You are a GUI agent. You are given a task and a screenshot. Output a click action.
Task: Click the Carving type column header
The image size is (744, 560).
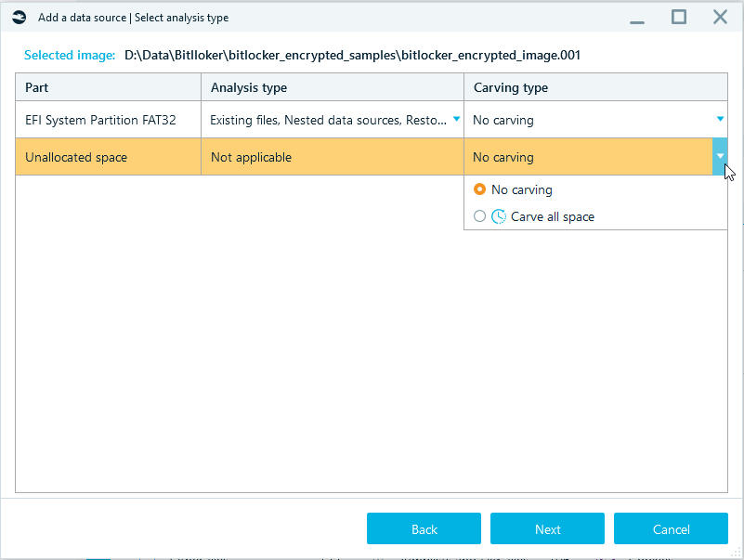click(596, 87)
